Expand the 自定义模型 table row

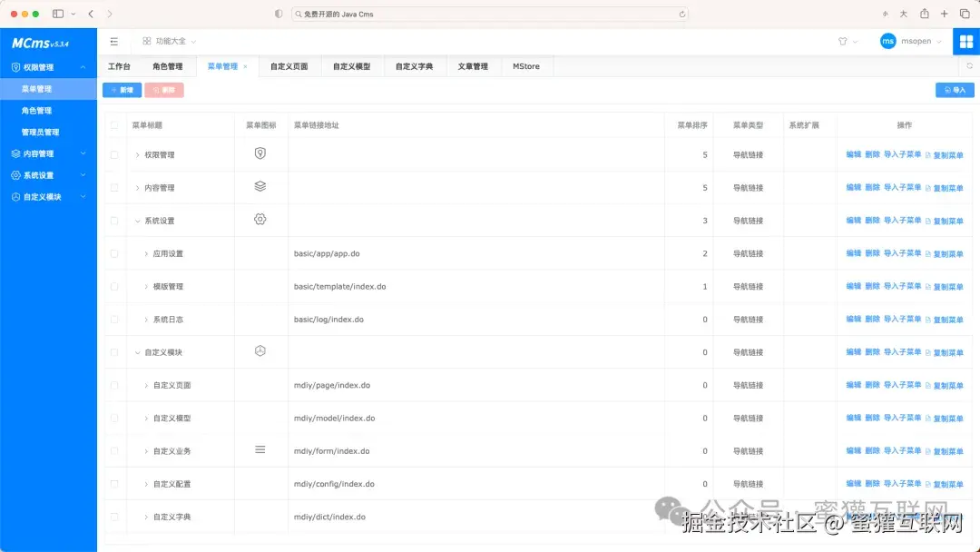point(146,419)
